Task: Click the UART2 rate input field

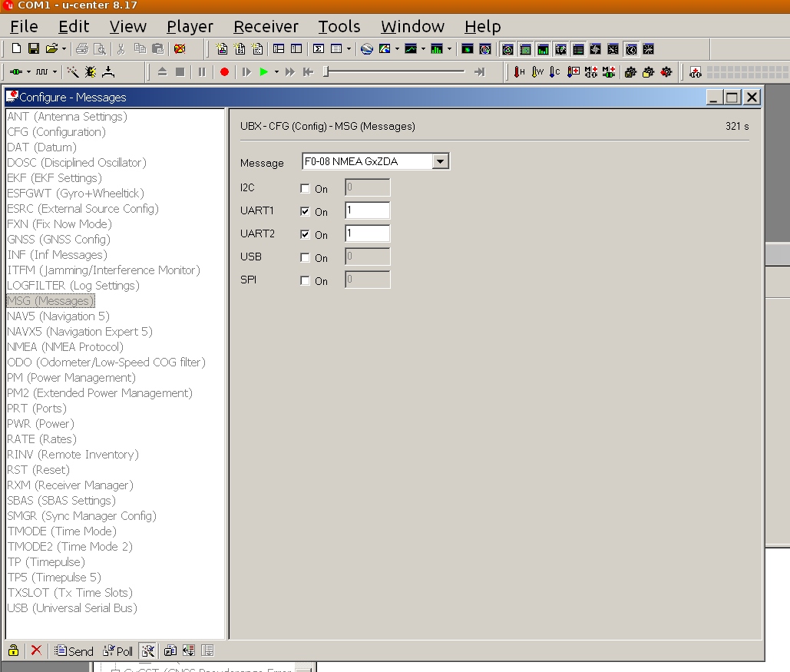Action: 367,233
